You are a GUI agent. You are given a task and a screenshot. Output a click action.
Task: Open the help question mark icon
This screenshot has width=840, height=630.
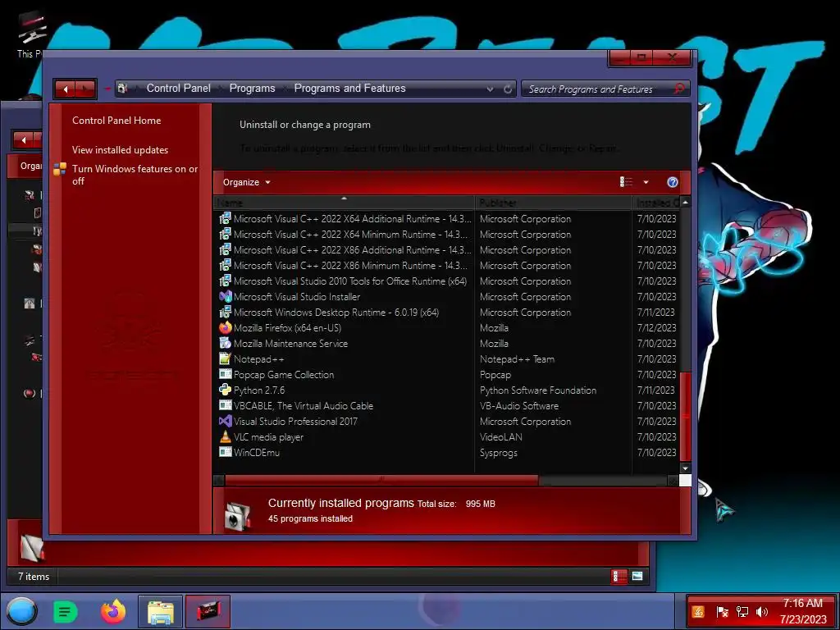pos(673,182)
